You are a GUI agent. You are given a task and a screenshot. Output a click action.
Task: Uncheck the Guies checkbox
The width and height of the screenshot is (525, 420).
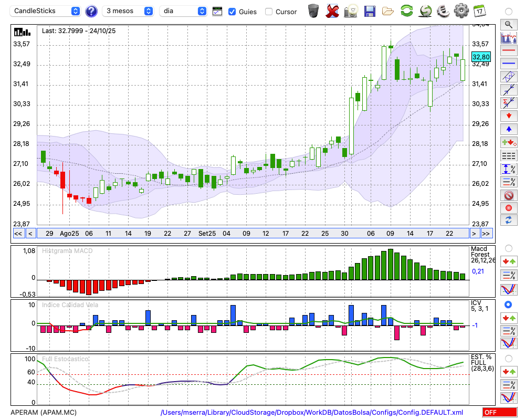tap(233, 12)
